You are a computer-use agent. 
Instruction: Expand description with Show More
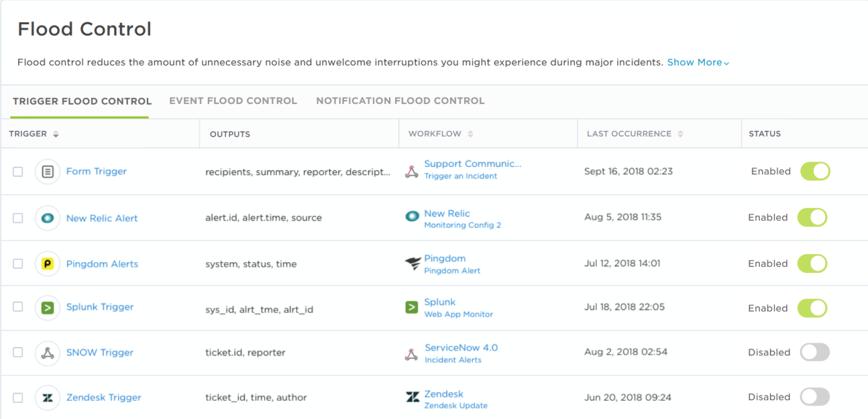tap(698, 62)
